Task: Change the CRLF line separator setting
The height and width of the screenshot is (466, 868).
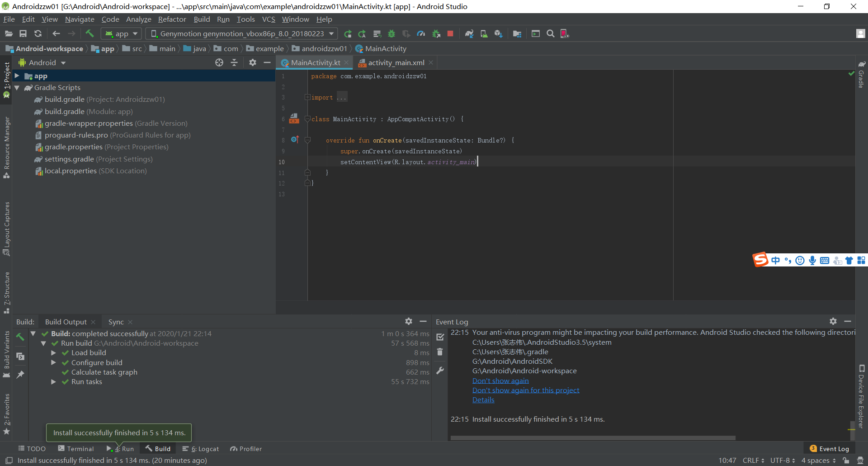Action: [753, 460]
